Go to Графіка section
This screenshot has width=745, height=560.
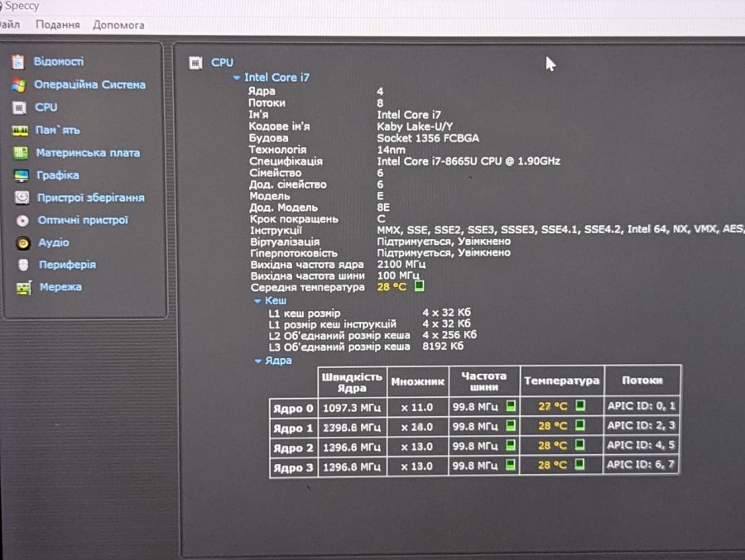58,175
